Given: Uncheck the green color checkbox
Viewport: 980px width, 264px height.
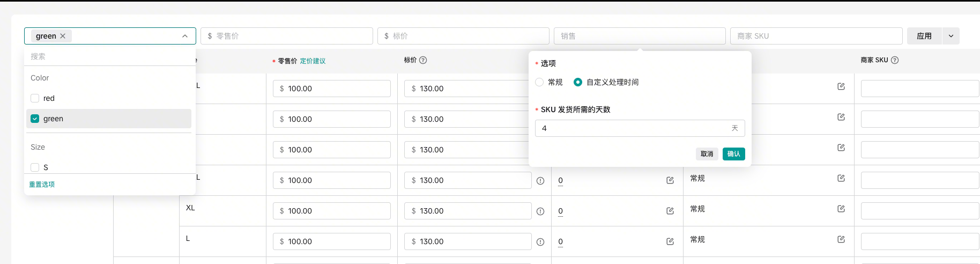Looking at the screenshot, I should tap(35, 119).
